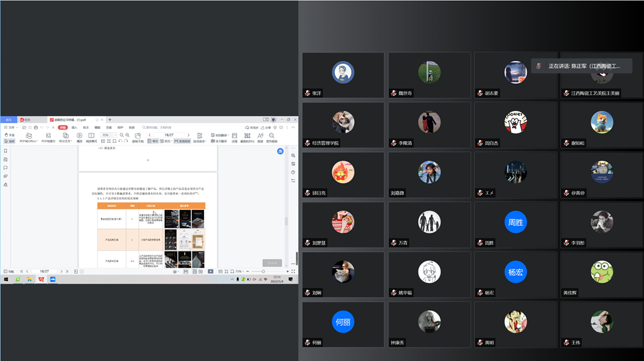Open Find and Replace (查找替换)
644x361 pixels.
pos(272,138)
